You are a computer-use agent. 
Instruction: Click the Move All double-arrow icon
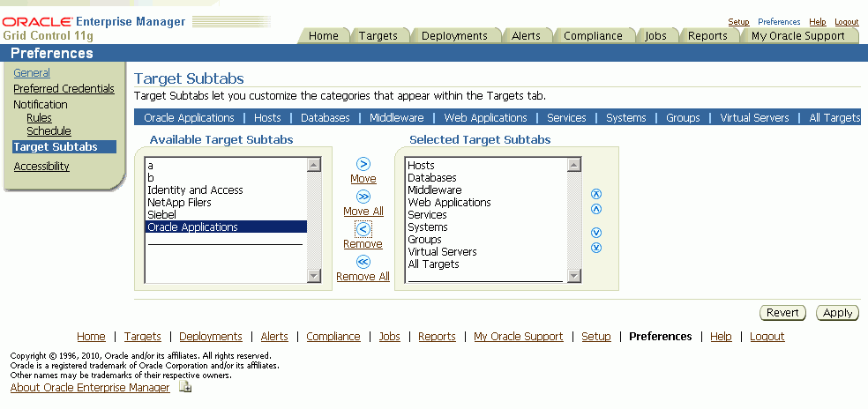[363, 197]
